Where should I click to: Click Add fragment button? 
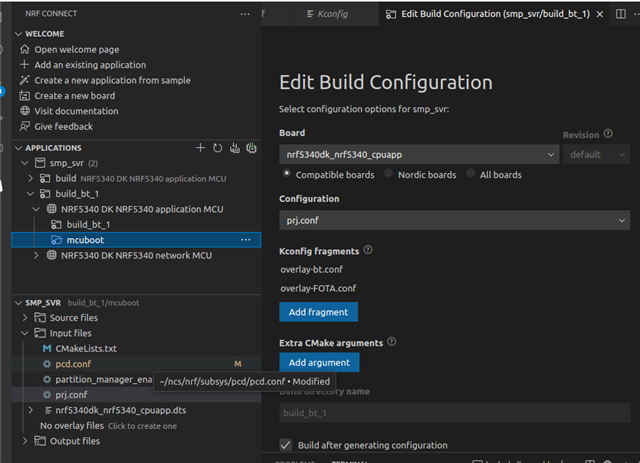[x=318, y=312]
